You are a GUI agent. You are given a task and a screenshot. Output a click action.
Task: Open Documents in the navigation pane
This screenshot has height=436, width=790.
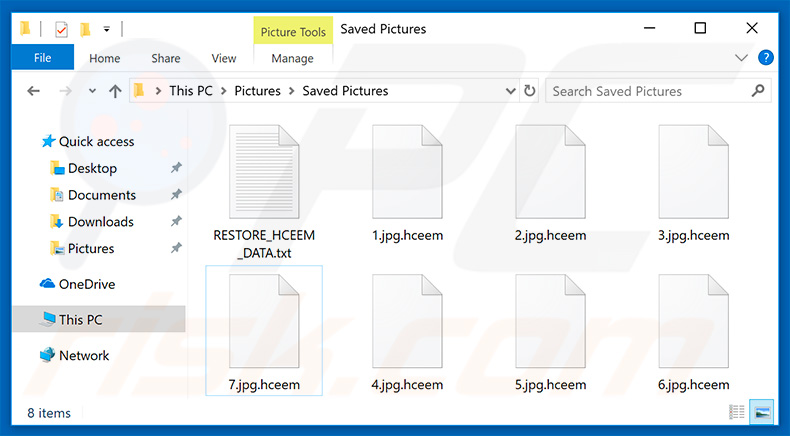click(93, 195)
